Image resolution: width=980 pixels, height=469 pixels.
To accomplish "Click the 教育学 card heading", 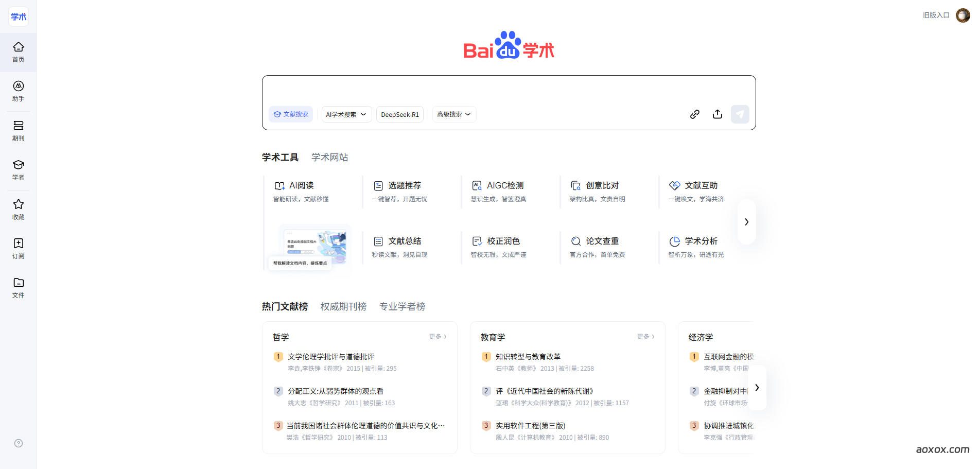I will tap(493, 337).
